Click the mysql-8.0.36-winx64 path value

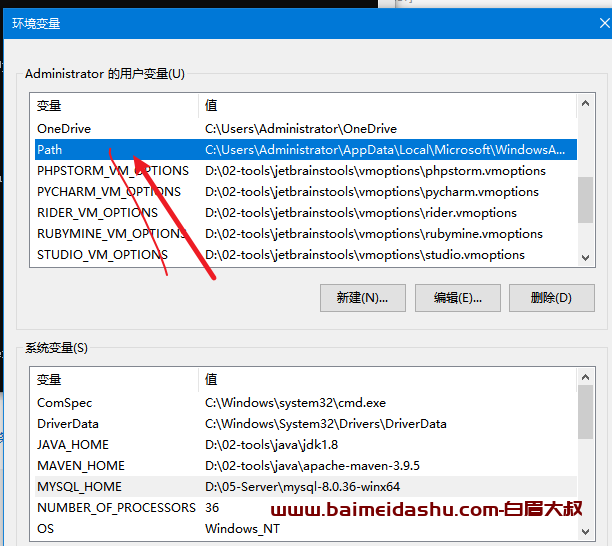302,487
